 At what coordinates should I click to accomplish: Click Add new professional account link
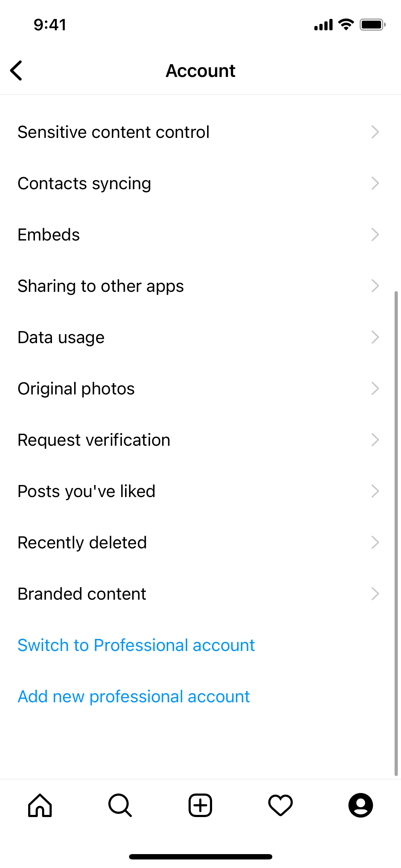pos(134,697)
